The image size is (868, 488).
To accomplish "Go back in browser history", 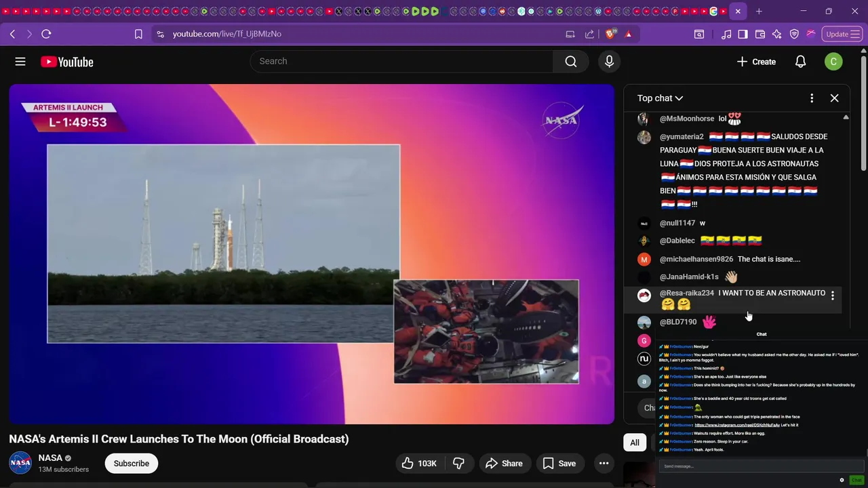I will pyautogui.click(x=12, y=34).
